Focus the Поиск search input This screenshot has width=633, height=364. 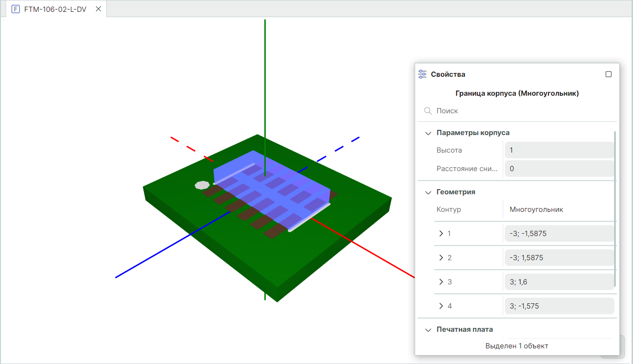pos(522,111)
